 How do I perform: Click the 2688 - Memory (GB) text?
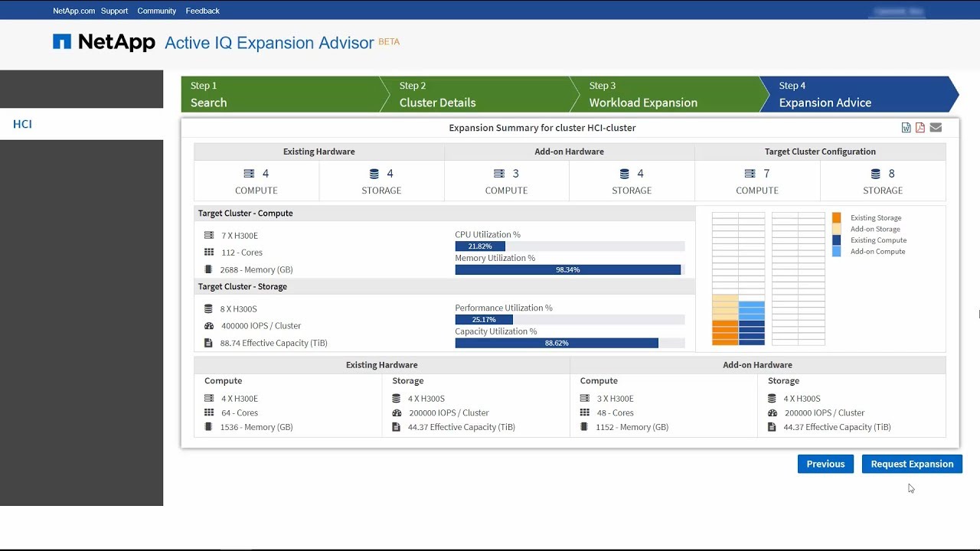[x=256, y=270]
